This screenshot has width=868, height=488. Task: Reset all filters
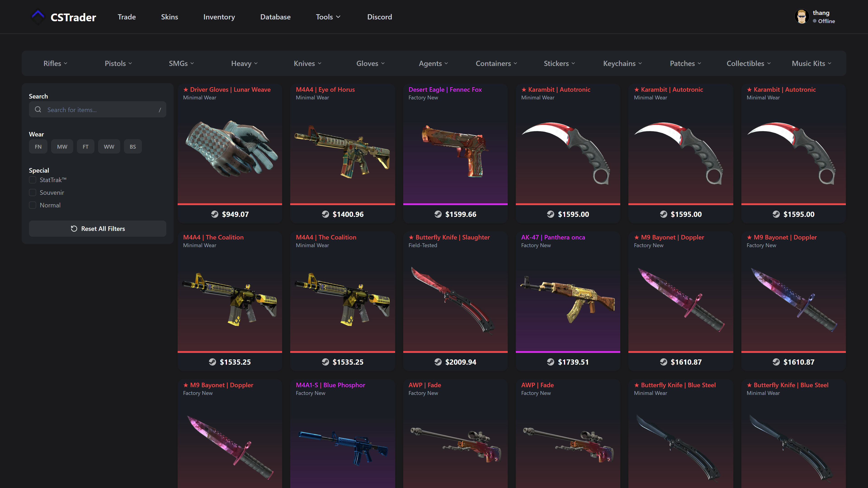pos(97,229)
